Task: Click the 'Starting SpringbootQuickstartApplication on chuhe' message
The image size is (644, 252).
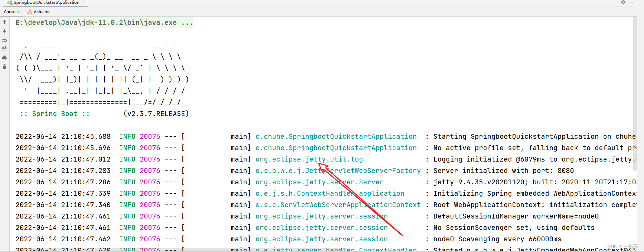Action: [x=534, y=136]
